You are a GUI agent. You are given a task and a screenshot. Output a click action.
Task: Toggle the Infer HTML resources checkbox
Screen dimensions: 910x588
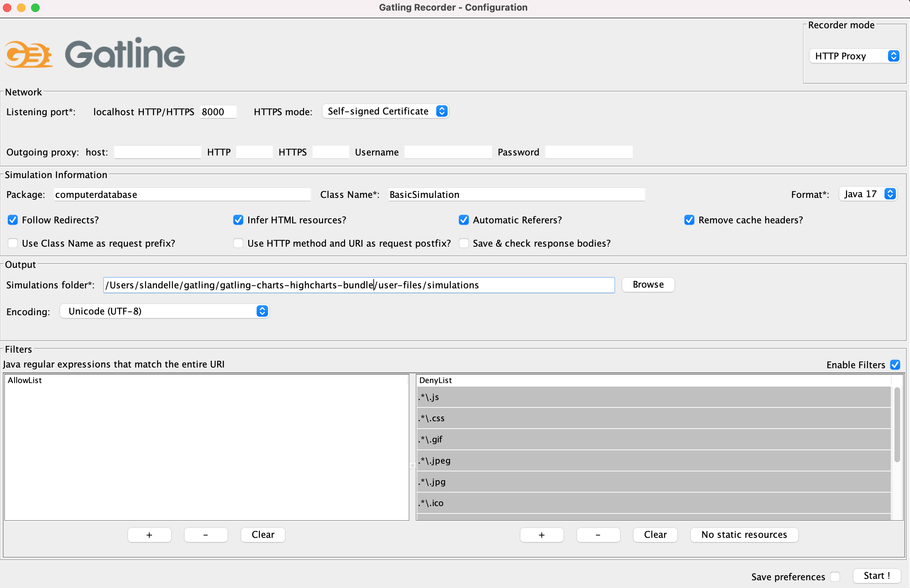238,220
